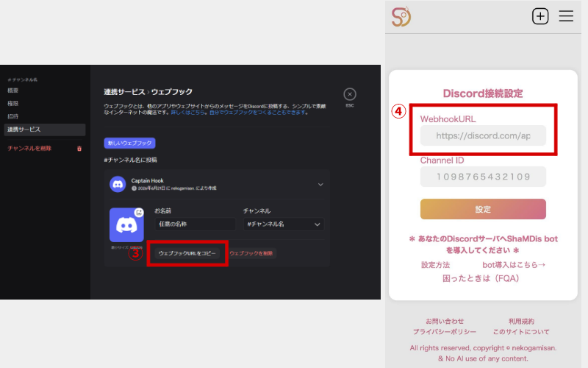This screenshot has height=368, width=588.
Task: Click the large webhook avatar image
Action: click(126, 225)
